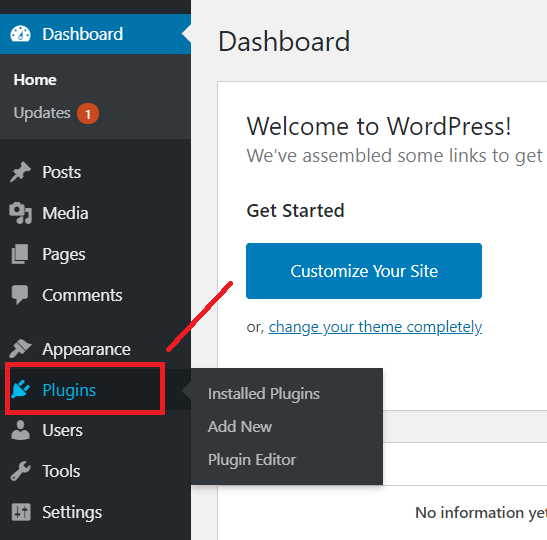Click the Settings sliders icon

click(x=21, y=512)
